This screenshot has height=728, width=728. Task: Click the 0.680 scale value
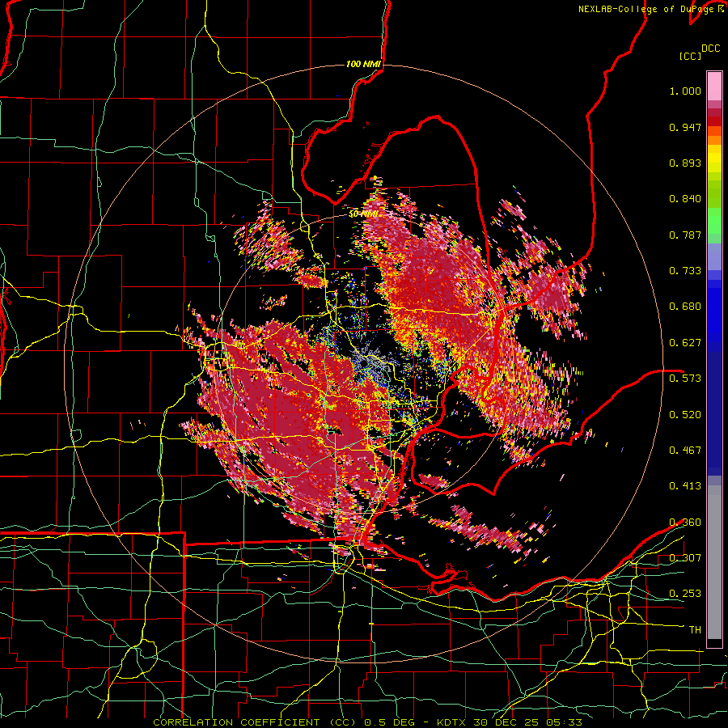(685, 307)
